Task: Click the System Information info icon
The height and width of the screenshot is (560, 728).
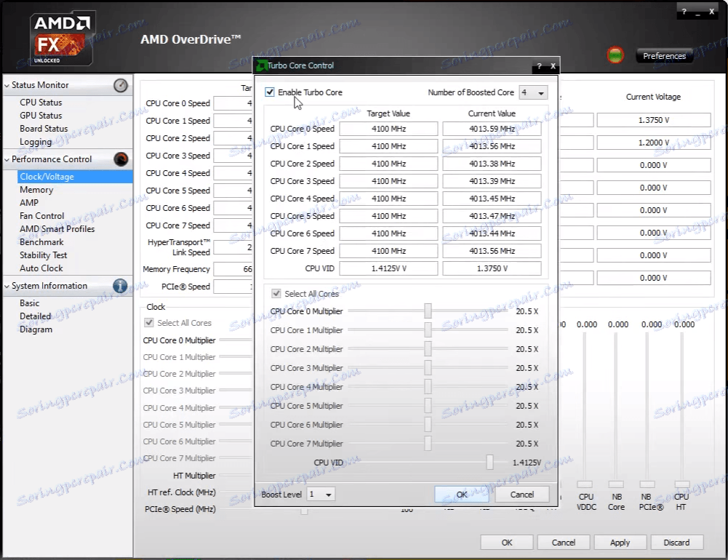Action: 120,286
